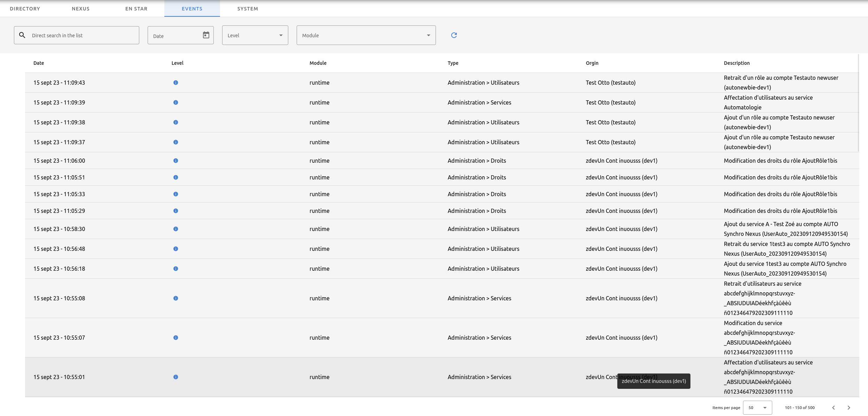Click the Module column header
The height and width of the screenshot is (416, 868).
(x=318, y=63)
